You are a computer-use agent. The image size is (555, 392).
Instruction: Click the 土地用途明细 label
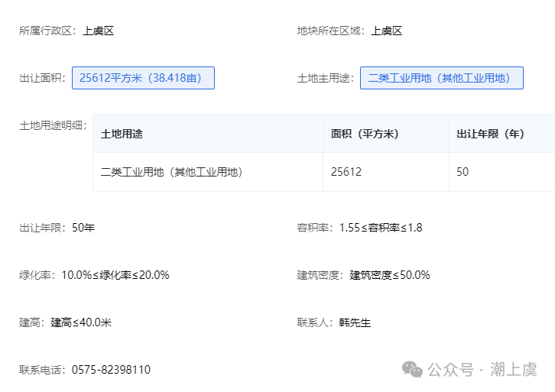(x=53, y=125)
